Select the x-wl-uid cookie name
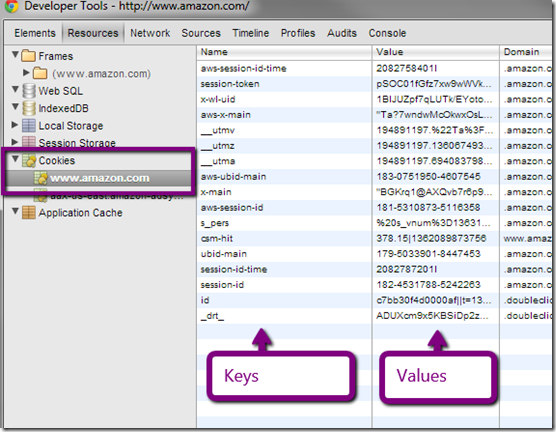The height and width of the screenshot is (432, 556). click(x=218, y=99)
